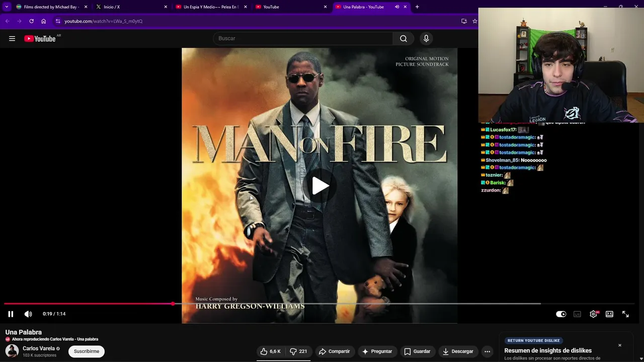Open the Carlos Varela channel name link
Viewport: 644px width, 362px height.
pos(39,348)
